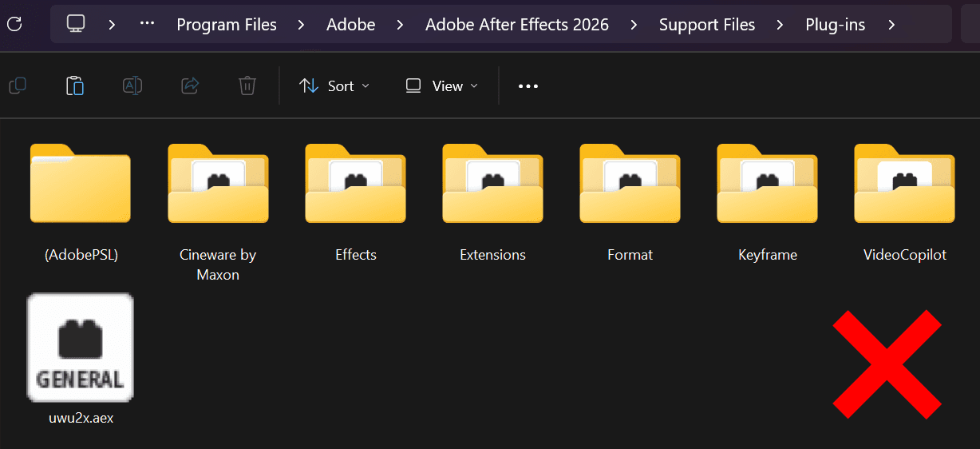Viewport: 980px width, 449px height.
Task: Open See more toolbar options
Action: [x=528, y=85]
